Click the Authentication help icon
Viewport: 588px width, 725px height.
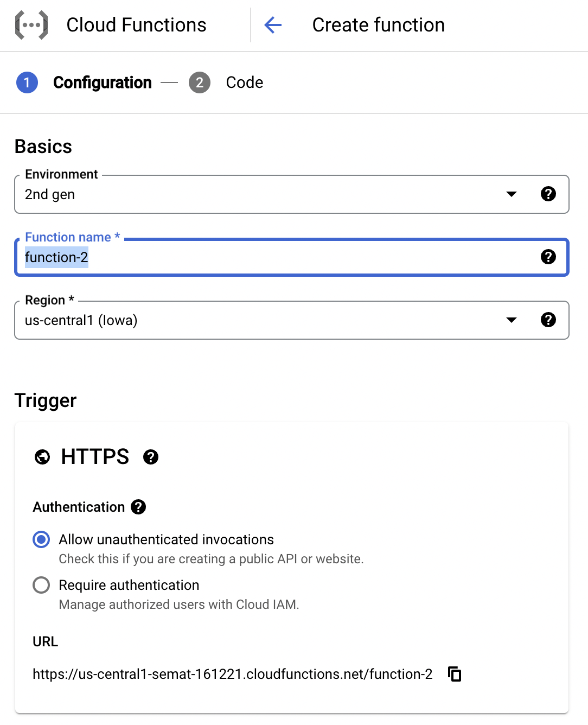[x=138, y=507]
